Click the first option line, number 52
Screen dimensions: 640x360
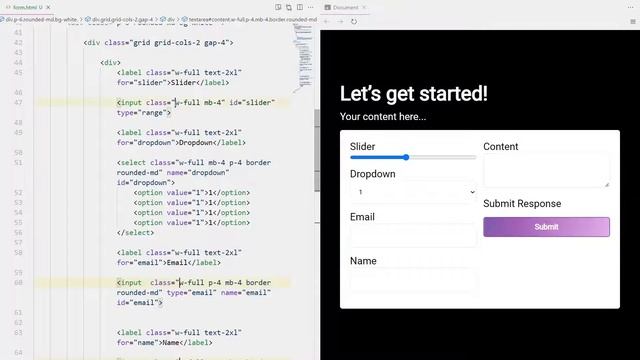192,193
